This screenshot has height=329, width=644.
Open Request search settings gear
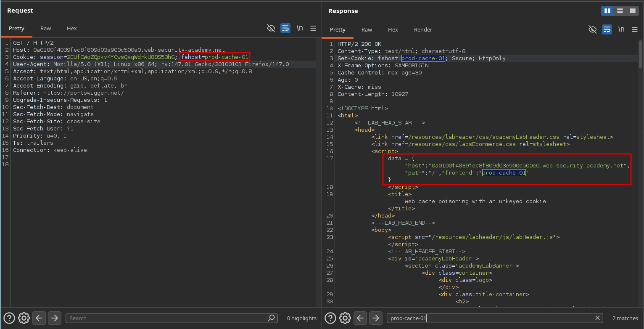(24, 318)
